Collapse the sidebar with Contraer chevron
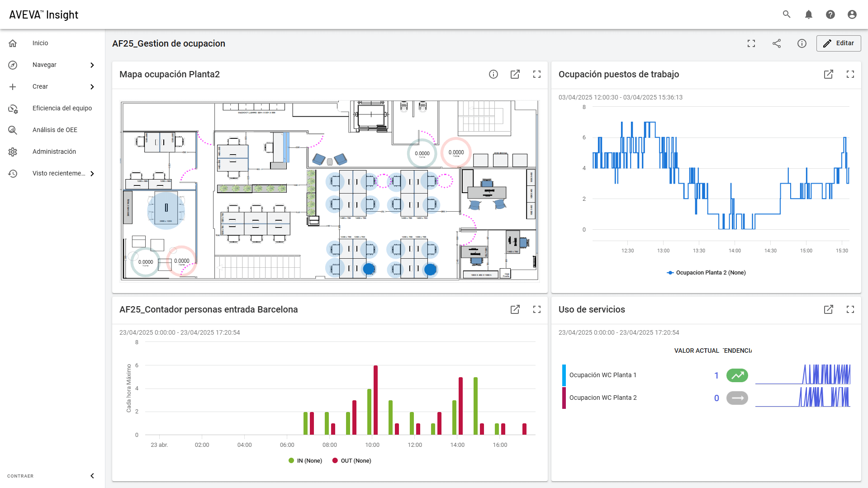 (92, 476)
